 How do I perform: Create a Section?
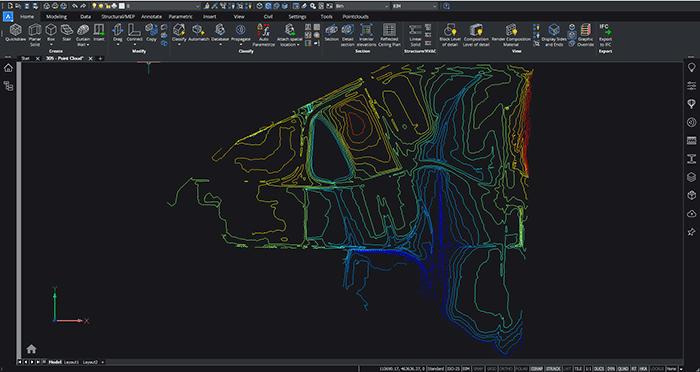point(332,33)
